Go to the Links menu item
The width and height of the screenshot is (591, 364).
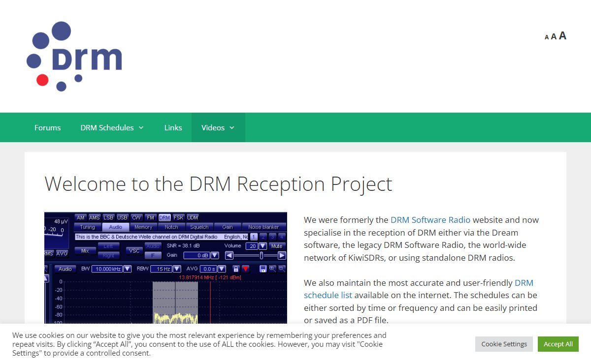[173, 127]
